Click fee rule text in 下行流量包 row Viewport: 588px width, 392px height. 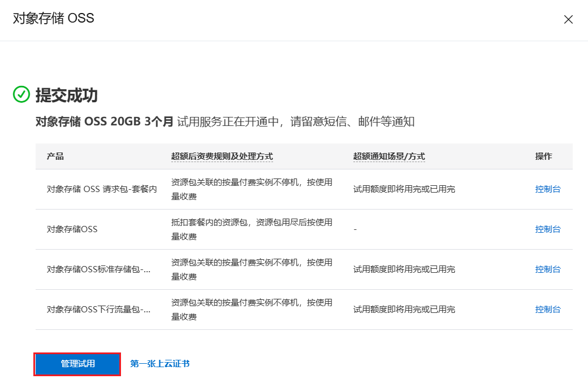coord(252,310)
